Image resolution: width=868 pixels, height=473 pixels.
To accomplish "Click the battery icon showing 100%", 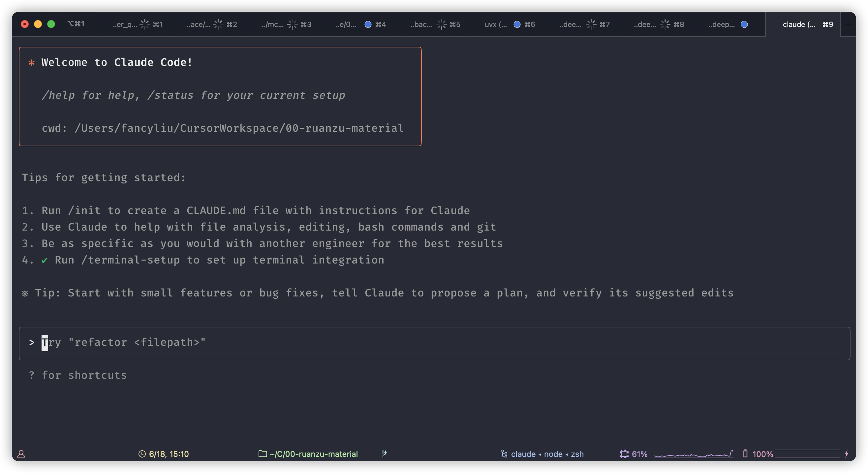I will (745, 454).
